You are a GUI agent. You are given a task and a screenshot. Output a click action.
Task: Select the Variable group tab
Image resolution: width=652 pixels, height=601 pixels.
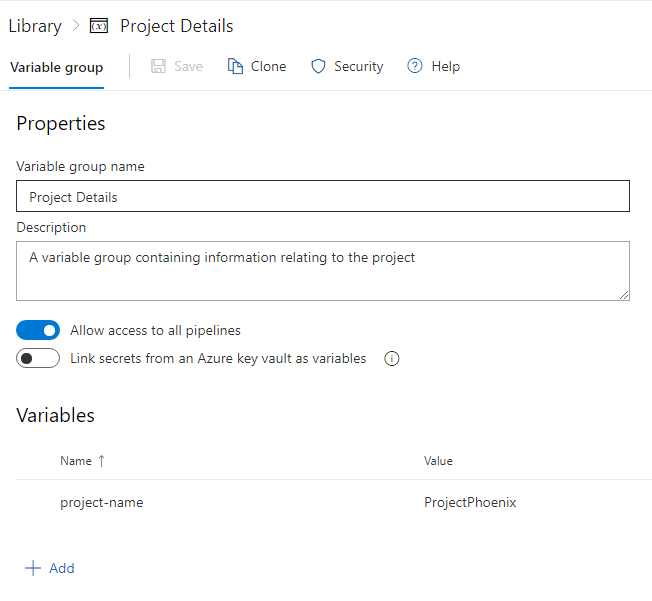coord(56,67)
